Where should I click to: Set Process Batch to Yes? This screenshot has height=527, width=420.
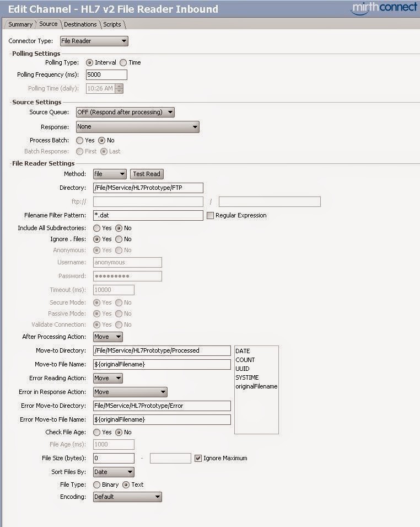(x=79, y=140)
